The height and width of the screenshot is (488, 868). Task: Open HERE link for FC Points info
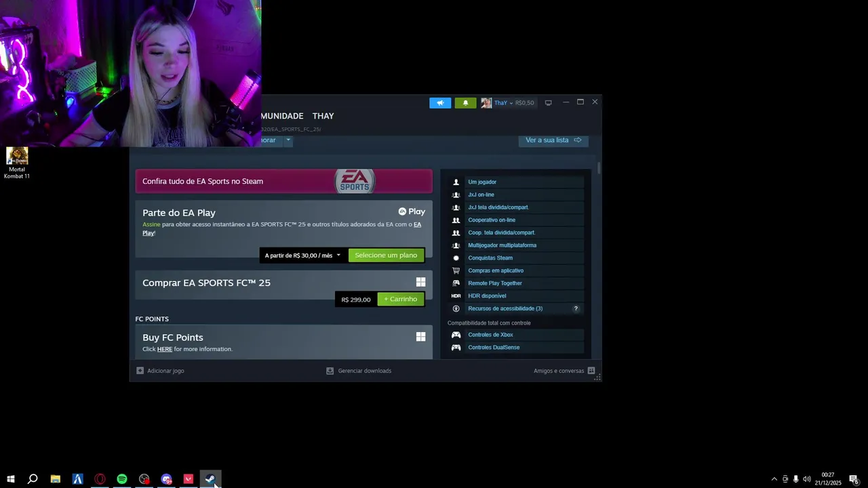pyautogui.click(x=165, y=349)
